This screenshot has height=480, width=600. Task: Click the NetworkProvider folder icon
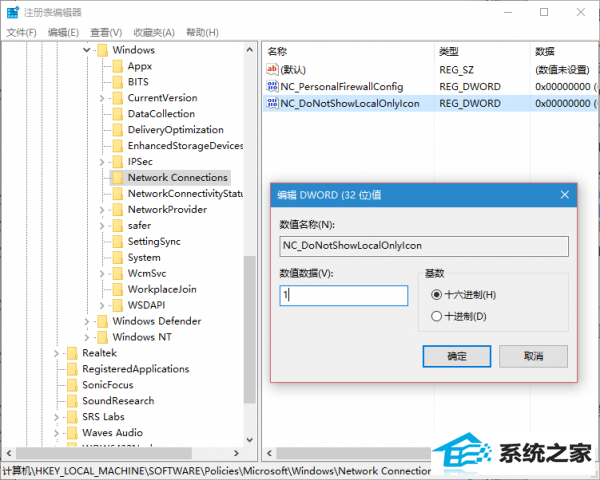118,210
